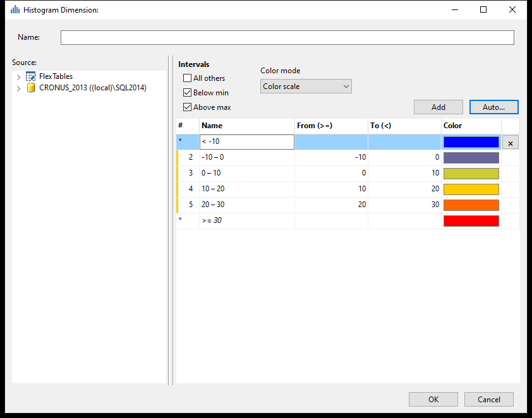Click To value 20 in row 4
532x418 pixels.
[x=404, y=189]
